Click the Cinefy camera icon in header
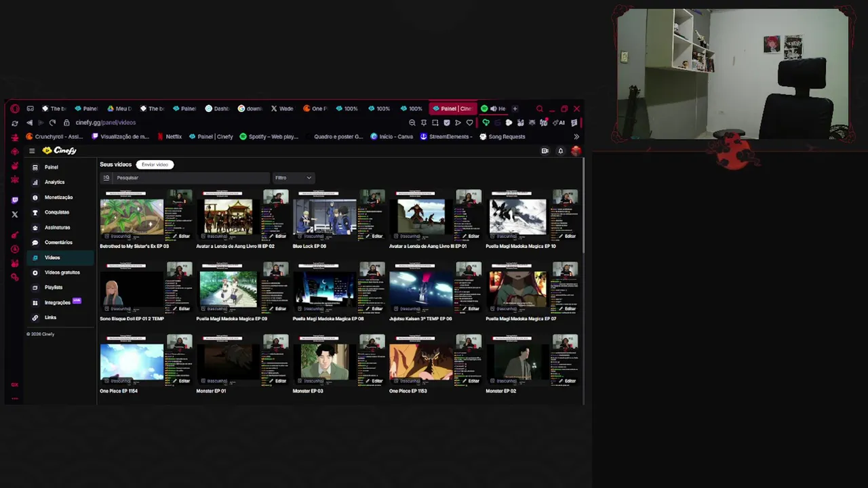 coord(545,150)
